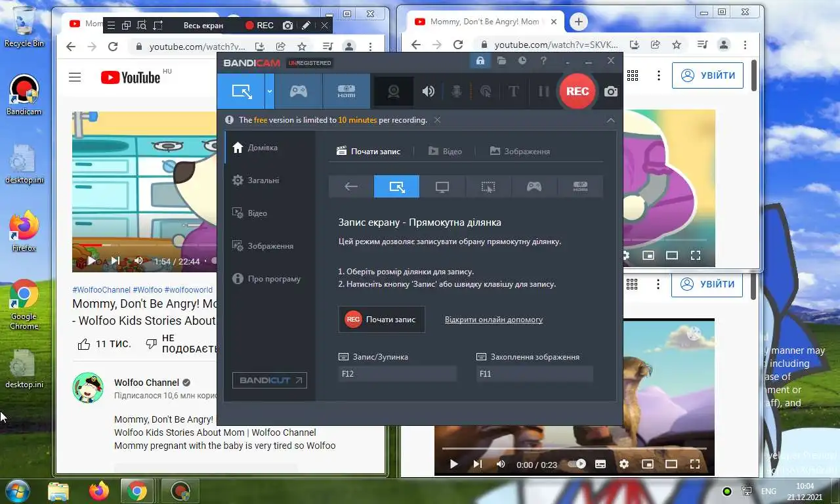Open Firefox from the taskbar
This screenshot has height=504, width=840.
point(99,491)
